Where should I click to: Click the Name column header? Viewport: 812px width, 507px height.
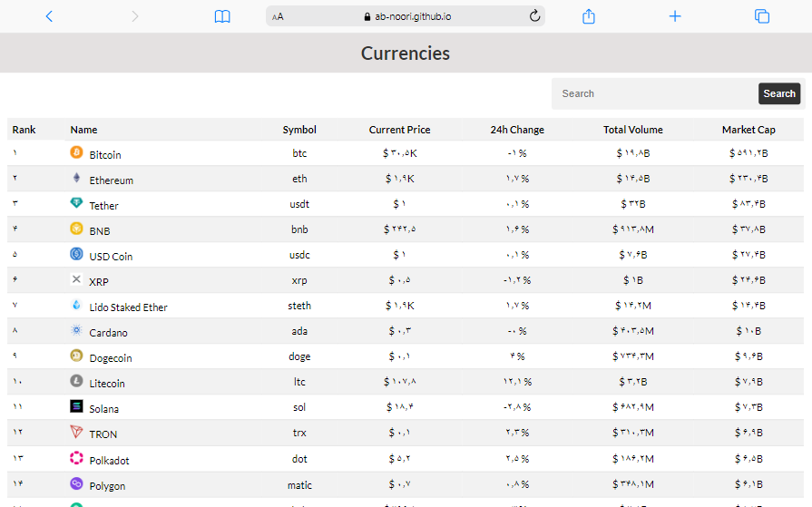pyautogui.click(x=83, y=130)
